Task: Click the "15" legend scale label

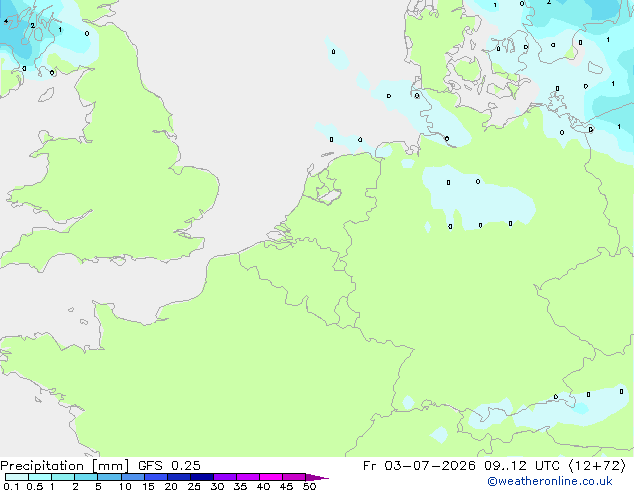Action: pos(148,486)
